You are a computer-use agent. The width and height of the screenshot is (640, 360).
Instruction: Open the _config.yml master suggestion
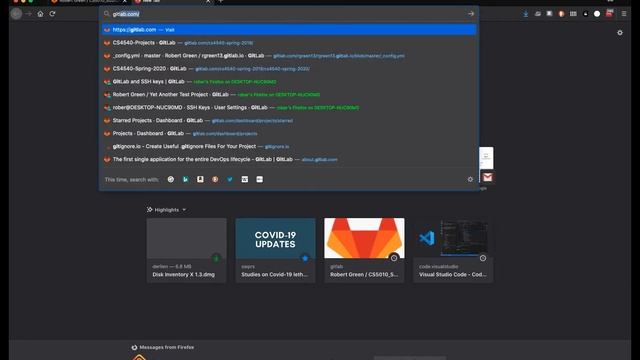click(289, 56)
